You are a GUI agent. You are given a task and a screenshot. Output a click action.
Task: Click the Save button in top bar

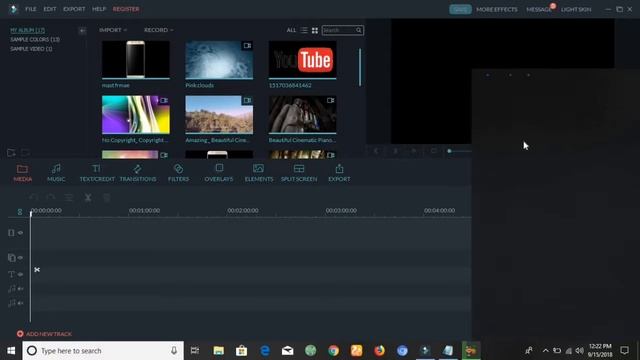point(460,9)
